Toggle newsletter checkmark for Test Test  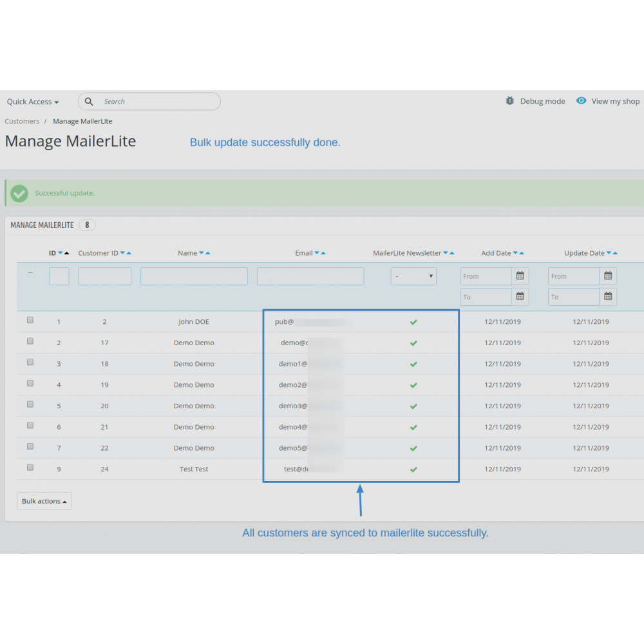click(x=413, y=469)
